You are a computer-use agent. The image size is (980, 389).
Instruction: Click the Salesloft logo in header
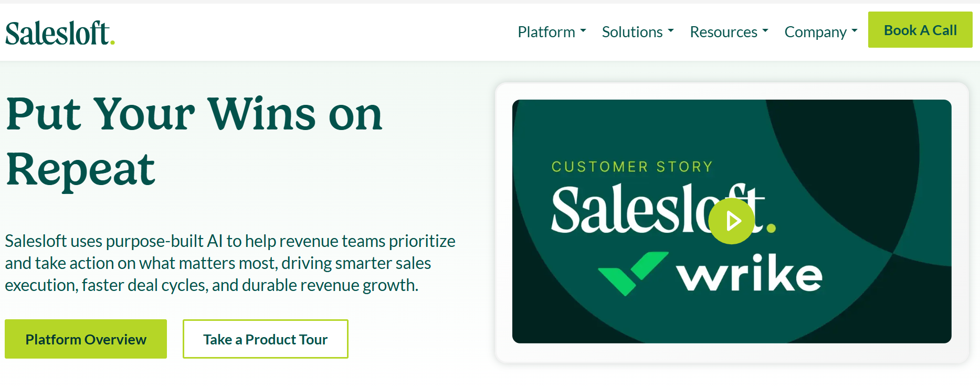[60, 33]
